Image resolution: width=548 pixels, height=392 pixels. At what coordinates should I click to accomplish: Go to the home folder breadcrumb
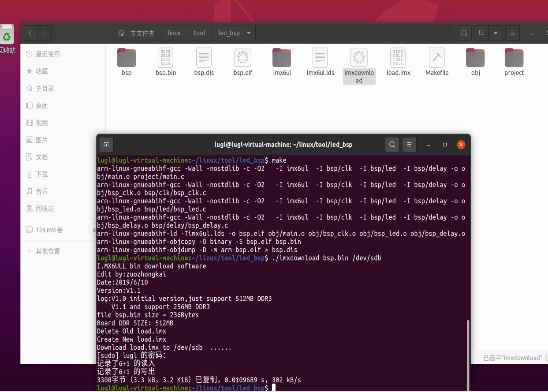point(137,33)
